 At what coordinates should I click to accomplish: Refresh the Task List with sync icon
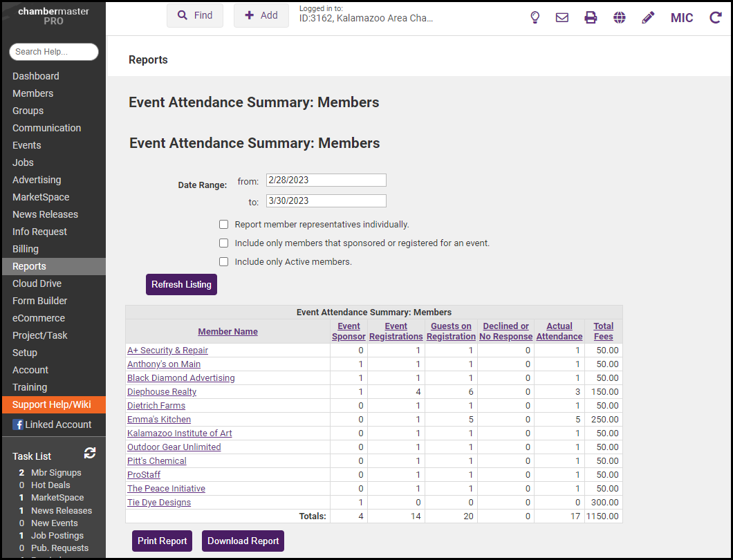(90, 453)
